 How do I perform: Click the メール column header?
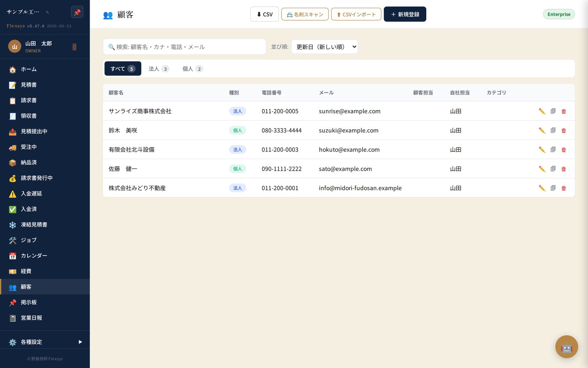pyautogui.click(x=326, y=93)
